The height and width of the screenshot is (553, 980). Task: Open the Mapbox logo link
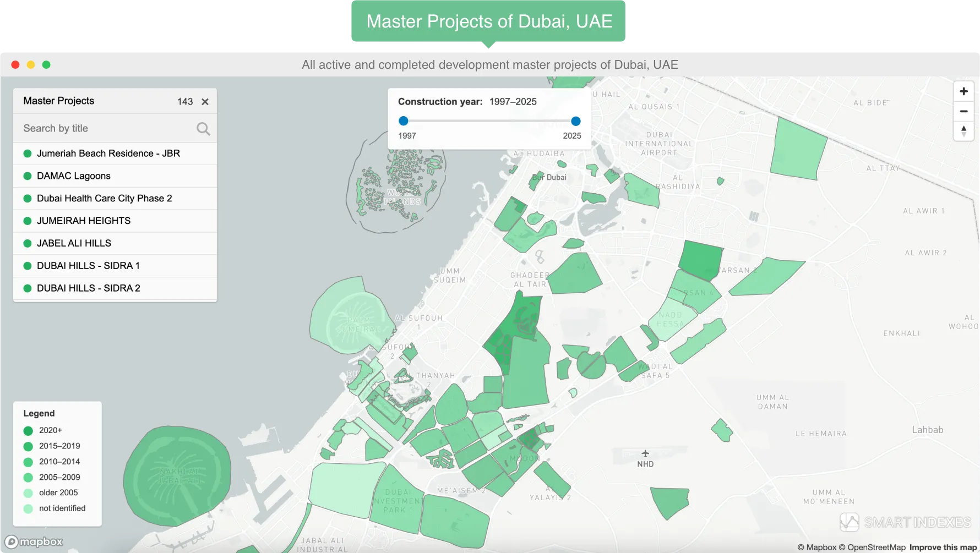(34, 541)
